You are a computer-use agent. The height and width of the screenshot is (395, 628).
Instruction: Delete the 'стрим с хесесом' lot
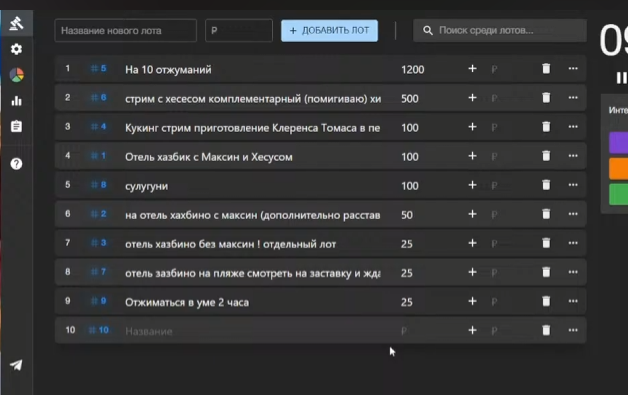point(546,98)
